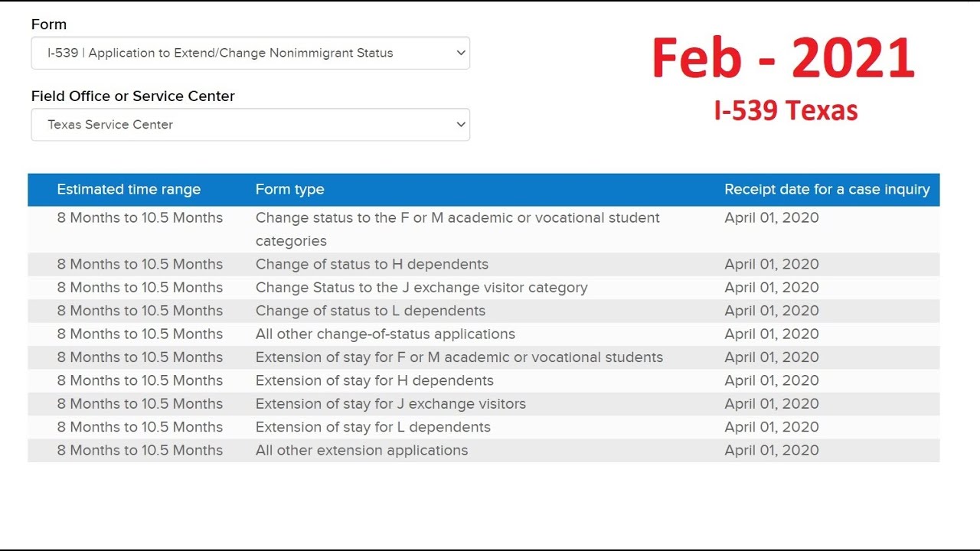Image resolution: width=980 pixels, height=551 pixels.
Task: Click time range for Extension of stay L dependents
Action: (140, 427)
